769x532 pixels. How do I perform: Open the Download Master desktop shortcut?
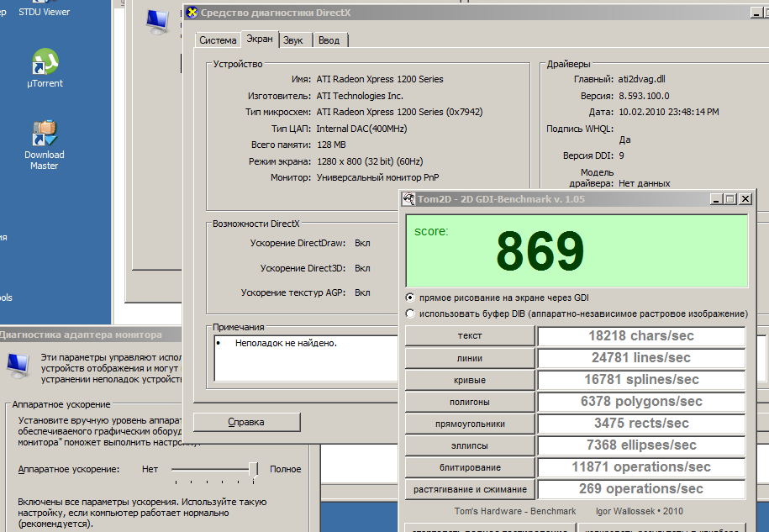[x=44, y=134]
